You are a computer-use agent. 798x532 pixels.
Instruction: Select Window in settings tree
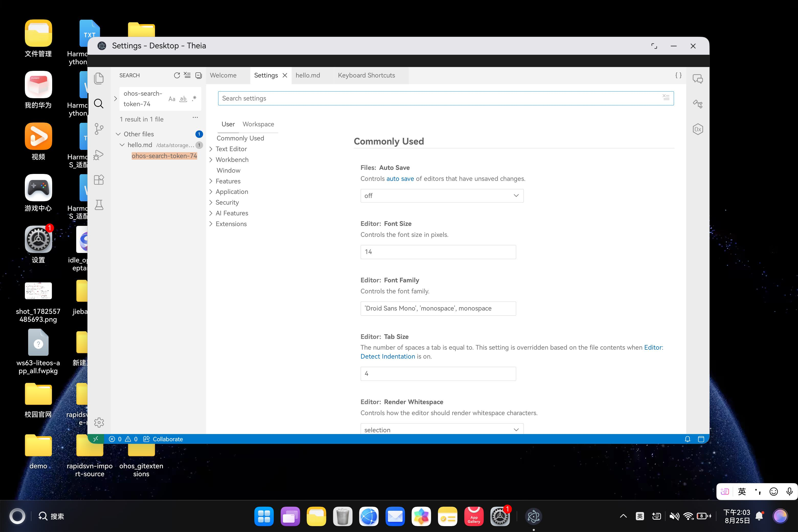pos(228,170)
